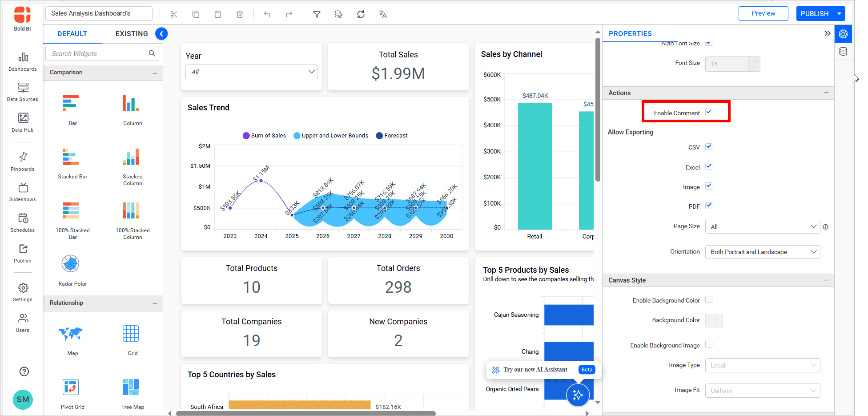
Task: Open the Year filter dropdown
Action: tap(251, 72)
